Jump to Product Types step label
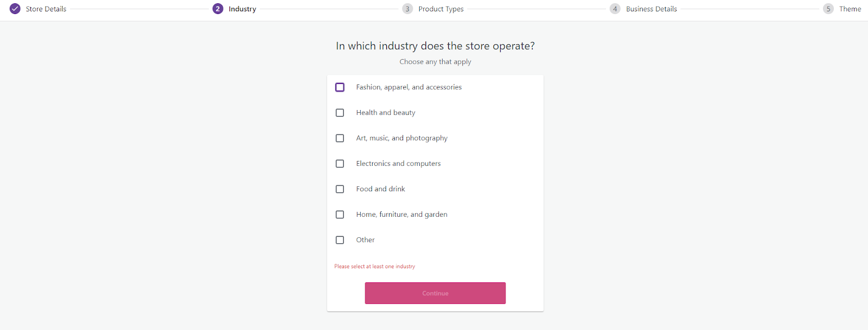The image size is (868, 330). (x=441, y=9)
